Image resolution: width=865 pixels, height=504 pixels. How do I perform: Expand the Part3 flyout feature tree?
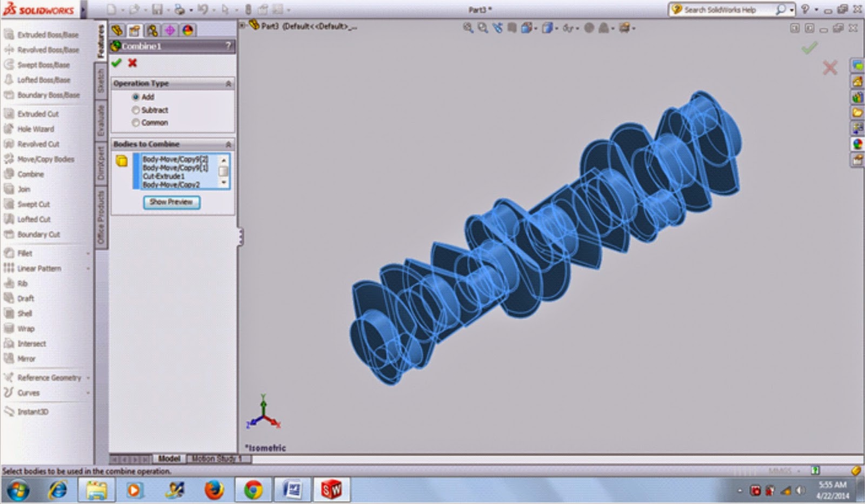pos(242,25)
